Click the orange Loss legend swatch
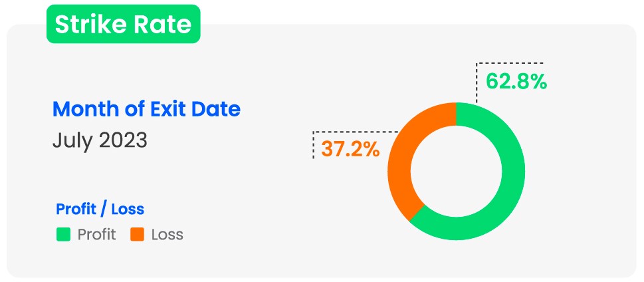The width and height of the screenshot is (644, 282). point(138,234)
